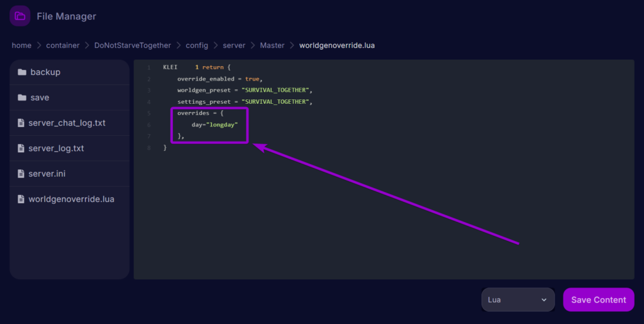Click line number 8 in editor gutter
The height and width of the screenshot is (324, 644).
pos(148,147)
